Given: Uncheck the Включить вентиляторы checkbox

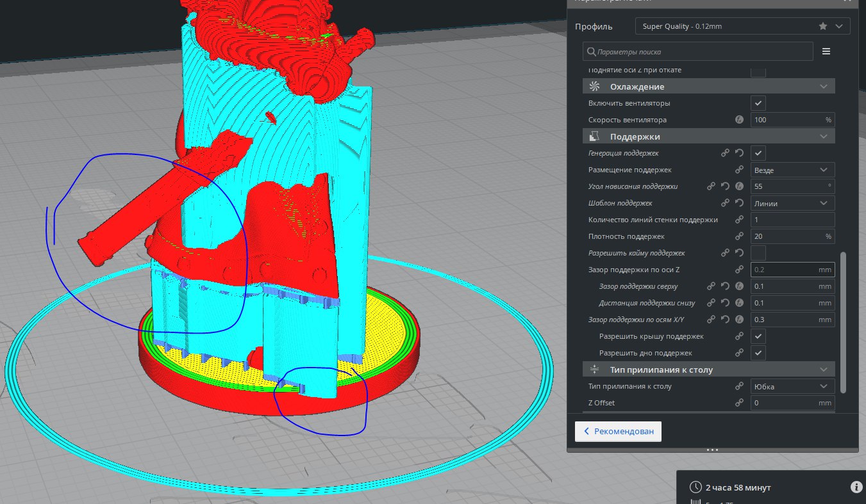Looking at the screenshot, I should coord(758,103).
